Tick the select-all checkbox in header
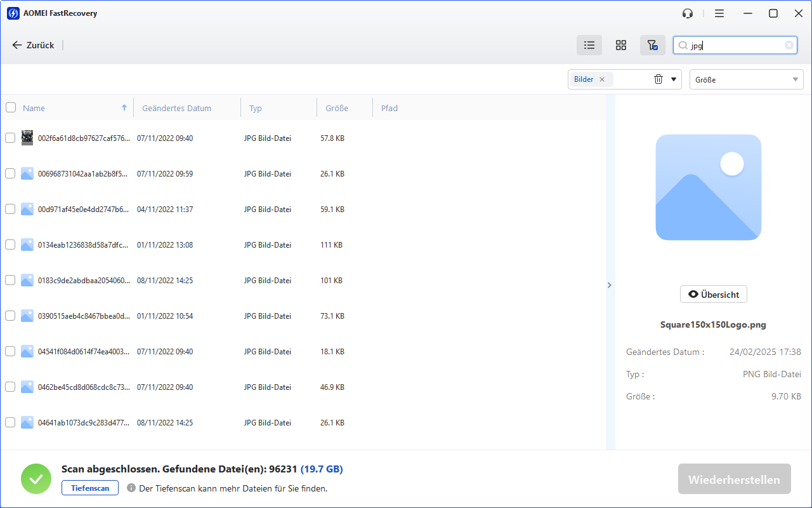The height and width of the screenshot is (508, 812). coord(11,107)
